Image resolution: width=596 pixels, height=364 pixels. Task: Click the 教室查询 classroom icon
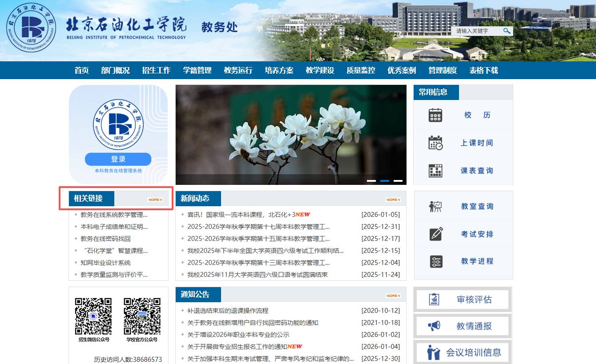click(435, 206)
